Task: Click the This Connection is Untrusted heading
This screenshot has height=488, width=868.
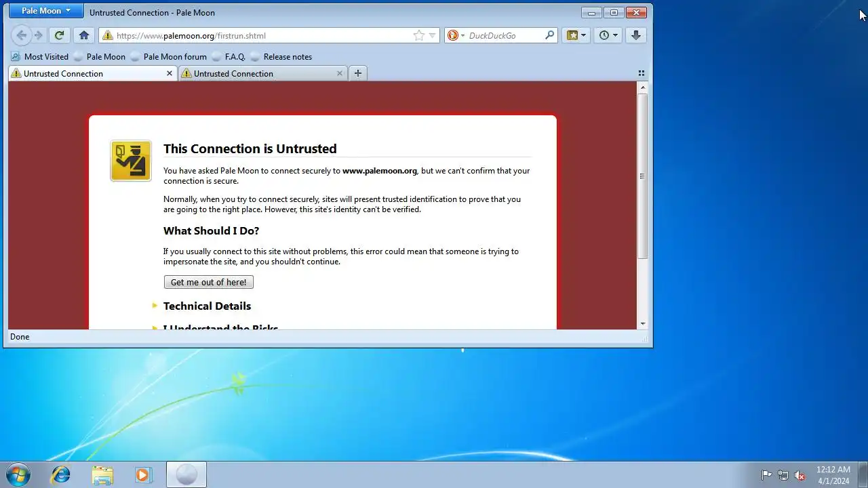Action: [250, 148]
